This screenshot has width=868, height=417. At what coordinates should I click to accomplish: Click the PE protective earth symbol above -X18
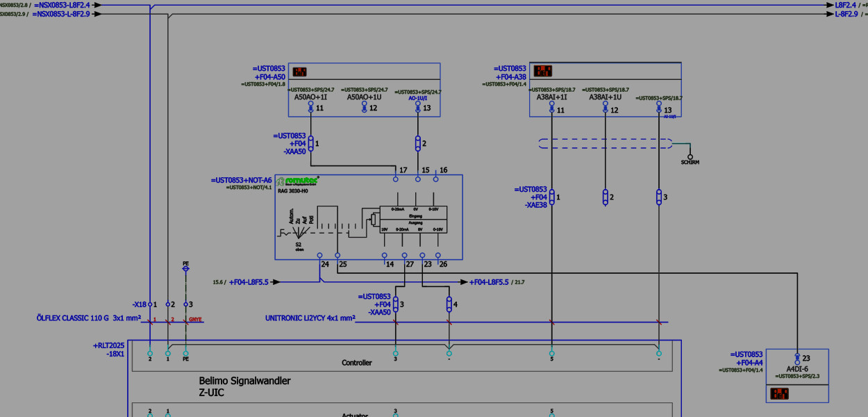(185, 268)
